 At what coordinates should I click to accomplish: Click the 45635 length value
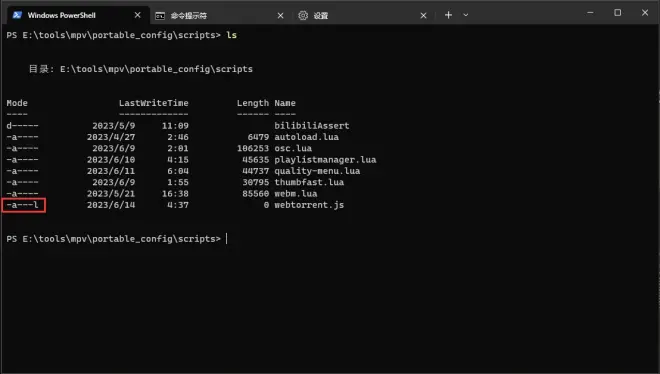click(x=255, y=160)
